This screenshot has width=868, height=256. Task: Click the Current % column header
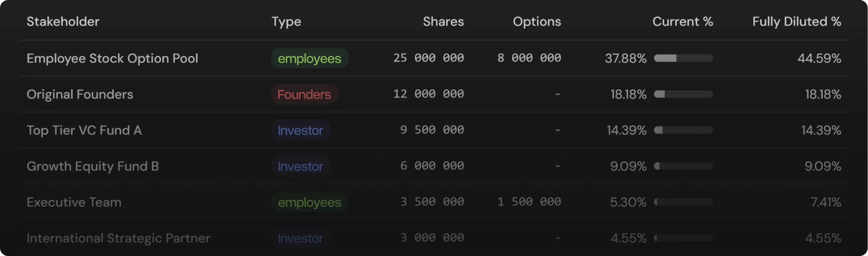[x=682, y=21]
